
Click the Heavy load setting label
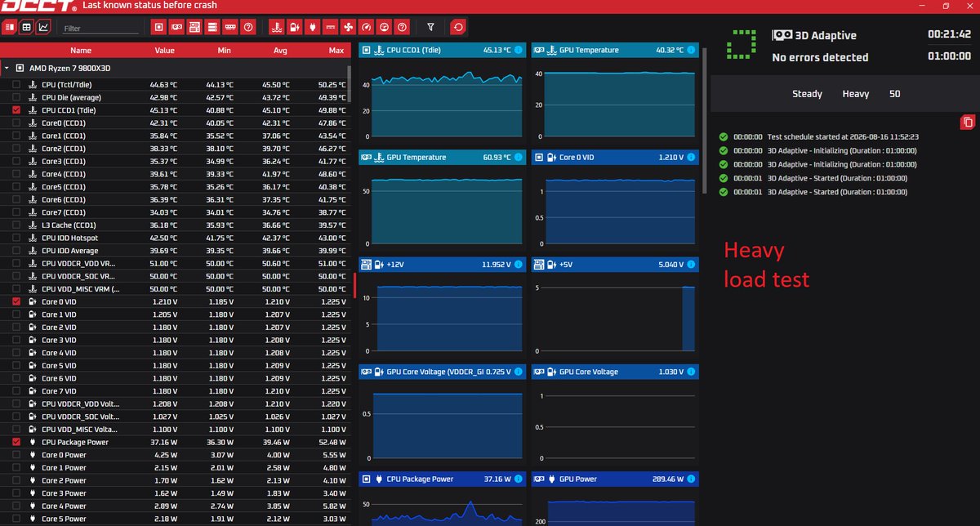point(856,94)
